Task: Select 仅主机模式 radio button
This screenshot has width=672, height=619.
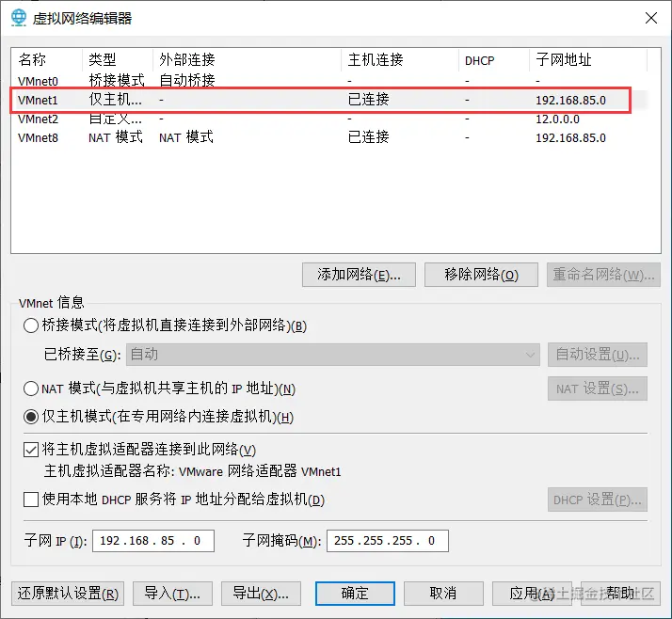Action: pos(31,417)
